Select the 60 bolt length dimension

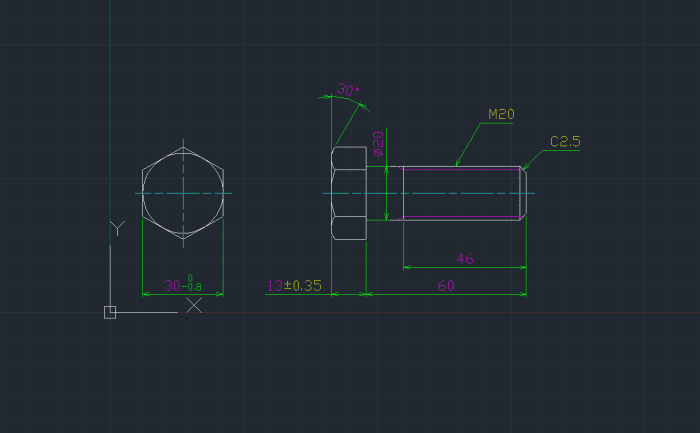point(446,286)
